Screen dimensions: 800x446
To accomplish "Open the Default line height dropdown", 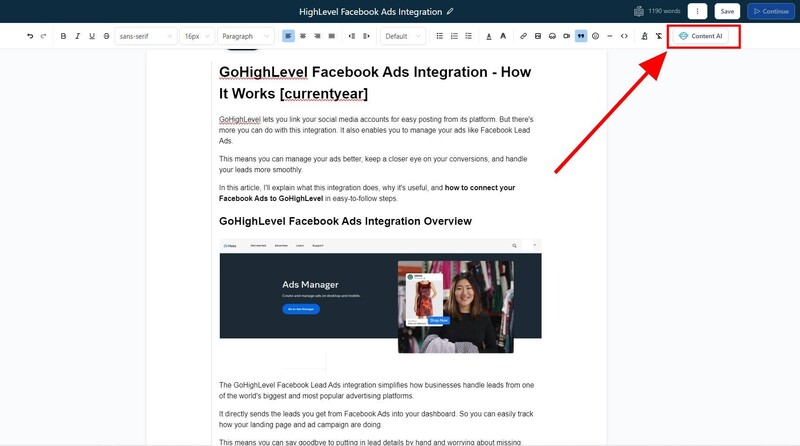I will click(x=403, y=36).
